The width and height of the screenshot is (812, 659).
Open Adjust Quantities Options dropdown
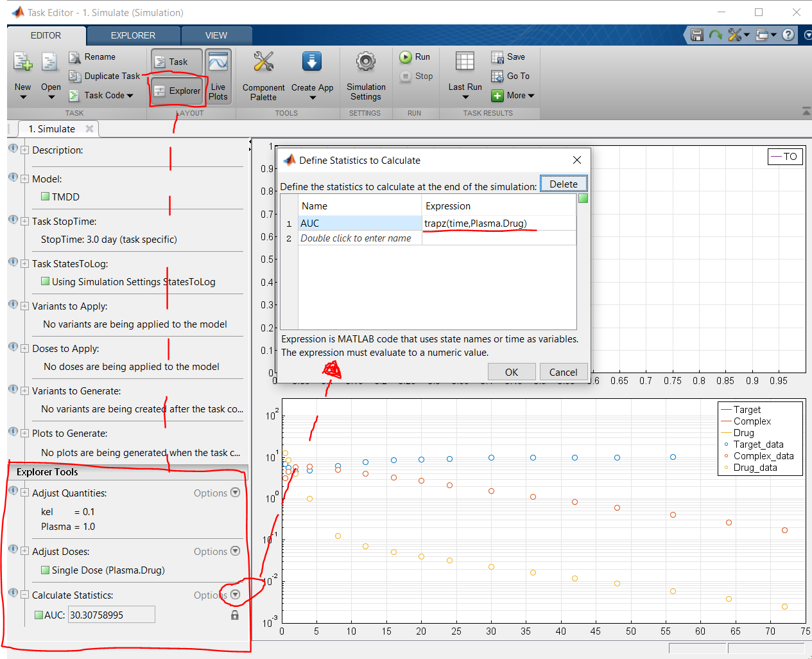click(235, 493)
